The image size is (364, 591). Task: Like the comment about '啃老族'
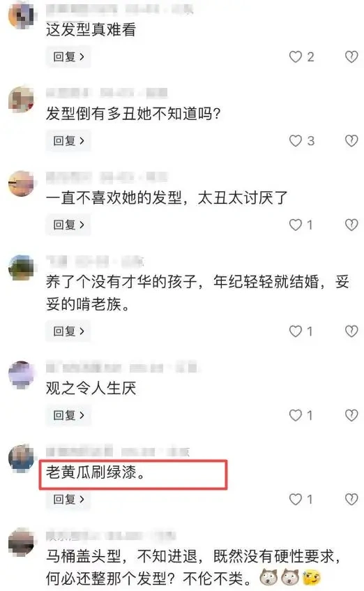tap(296, 331)
